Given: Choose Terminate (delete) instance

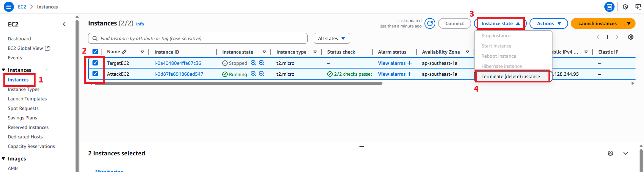Looking at the screenshot, I should 513,76.
